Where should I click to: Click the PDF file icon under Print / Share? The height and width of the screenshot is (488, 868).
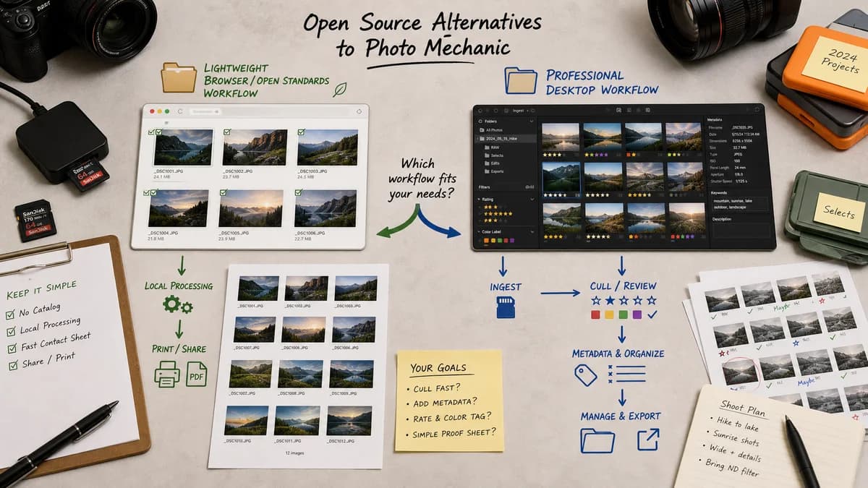coord(196,374)
